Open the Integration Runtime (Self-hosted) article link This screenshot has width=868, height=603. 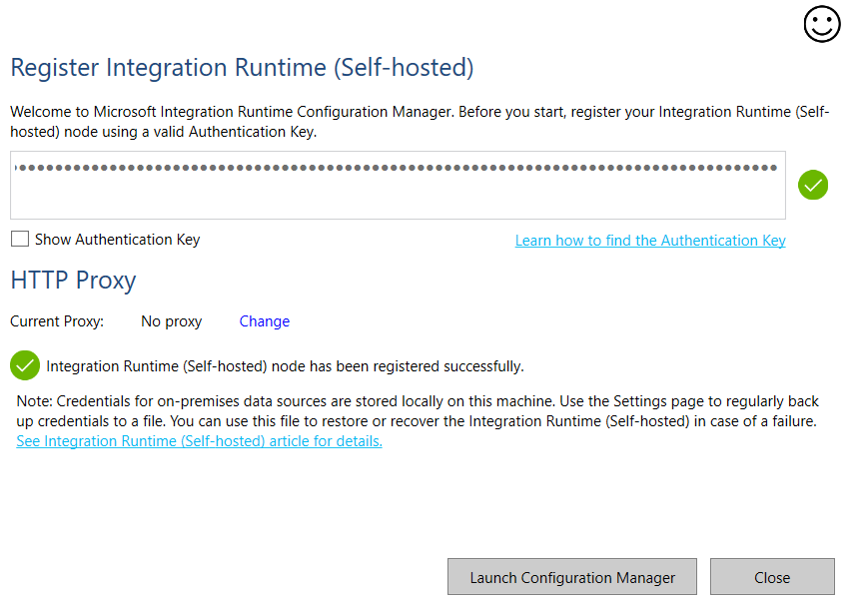(x=200, y=441)
